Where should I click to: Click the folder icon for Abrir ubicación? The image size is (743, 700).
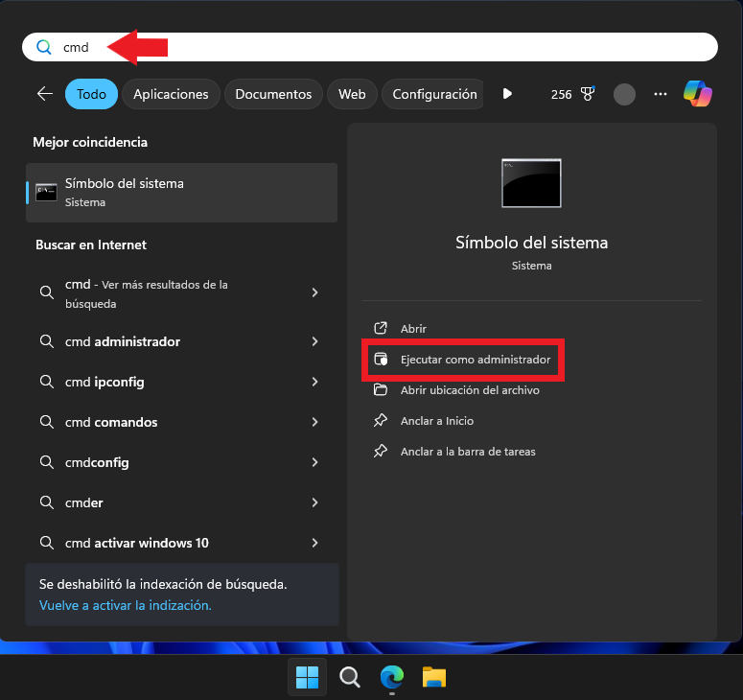click(x=381, y=390)
